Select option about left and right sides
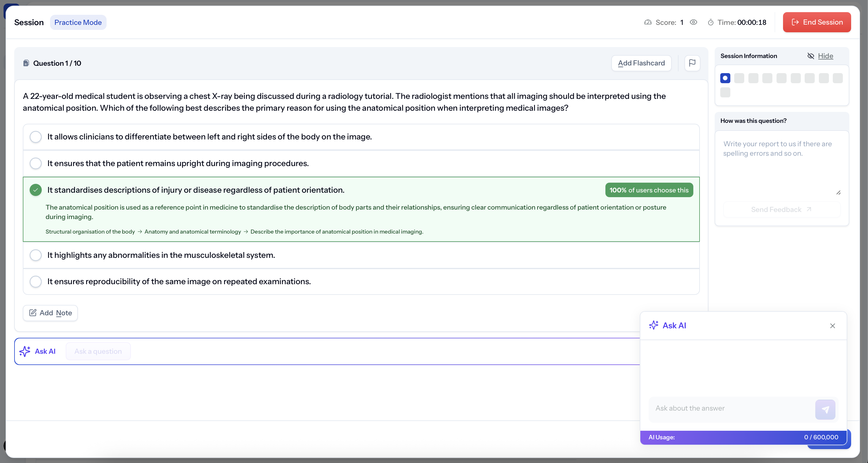868x463 pixels. pyautogui.click(x=36, y=137)
